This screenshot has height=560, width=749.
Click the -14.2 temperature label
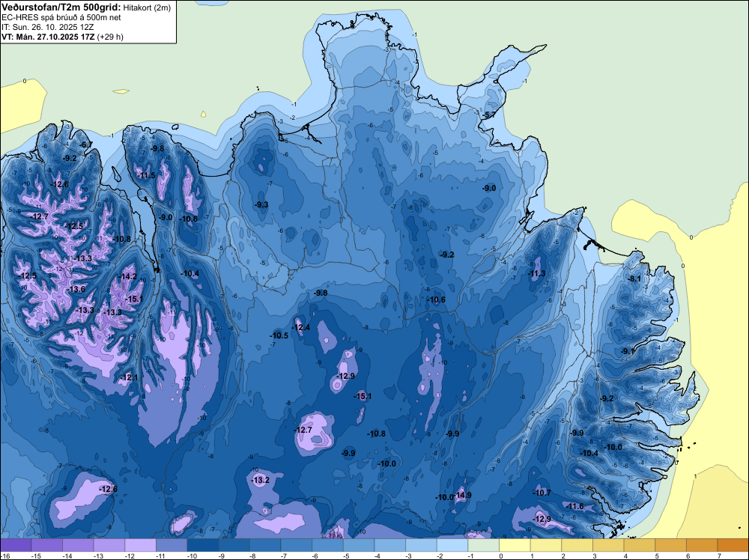coord(128,276)
